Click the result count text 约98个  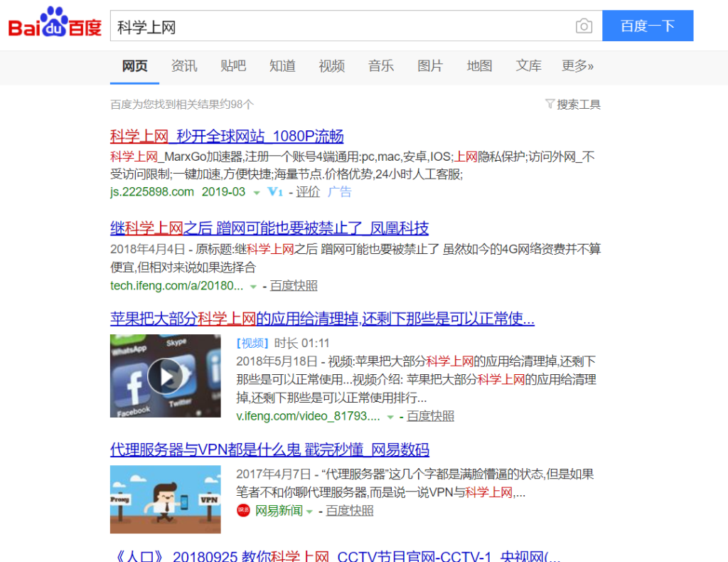click(237, 105)
